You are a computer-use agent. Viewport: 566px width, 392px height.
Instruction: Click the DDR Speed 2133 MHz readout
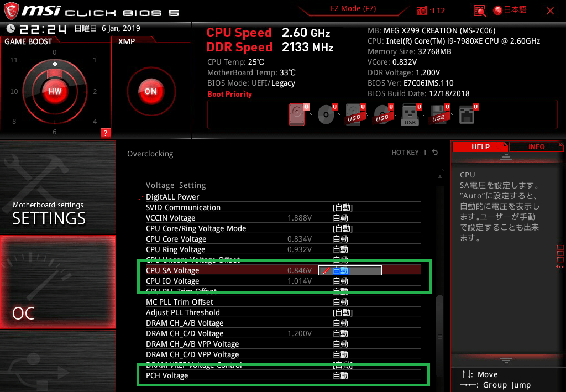pos(270,48)
